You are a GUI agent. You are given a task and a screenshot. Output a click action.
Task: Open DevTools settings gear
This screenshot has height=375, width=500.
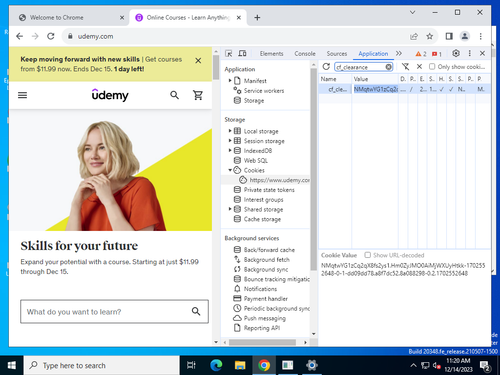[456, 53]
